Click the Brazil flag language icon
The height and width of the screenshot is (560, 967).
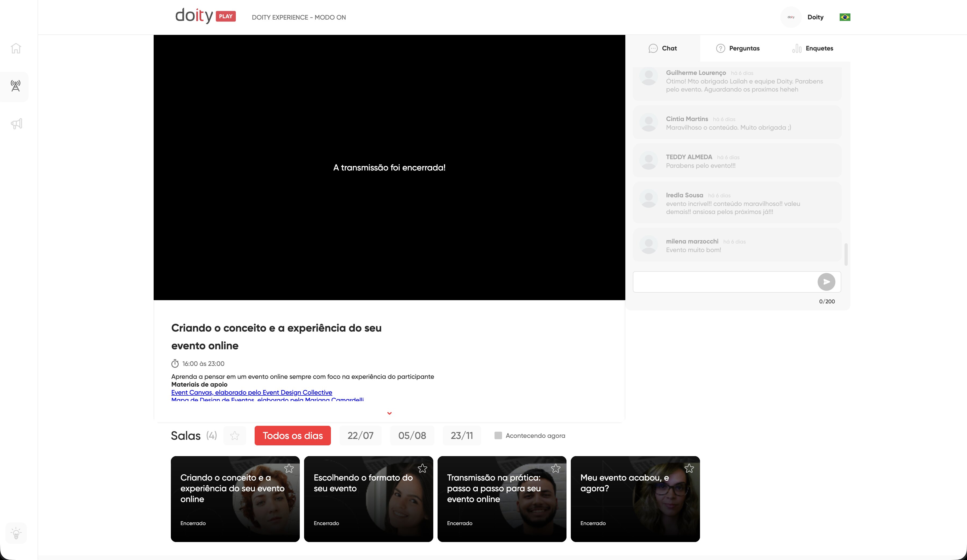845,17
